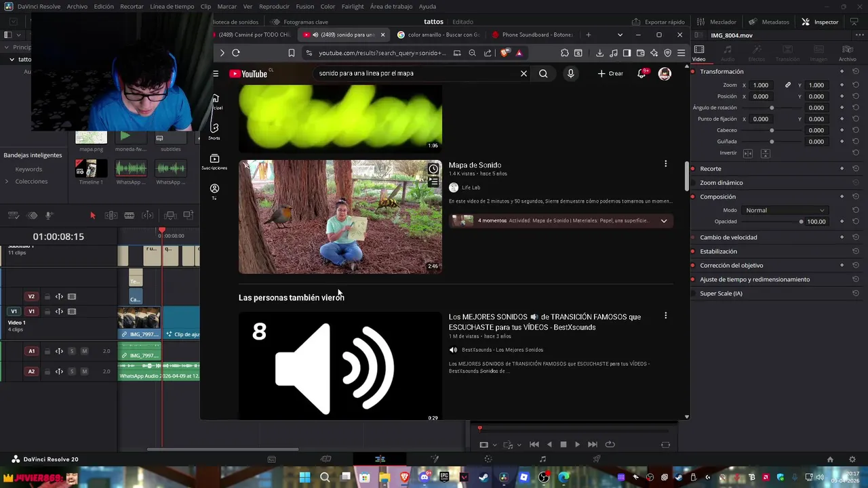The image size is (868, 488).
Task: Lock video track V2
Action: pyautogui.click(x=47, y=297)
